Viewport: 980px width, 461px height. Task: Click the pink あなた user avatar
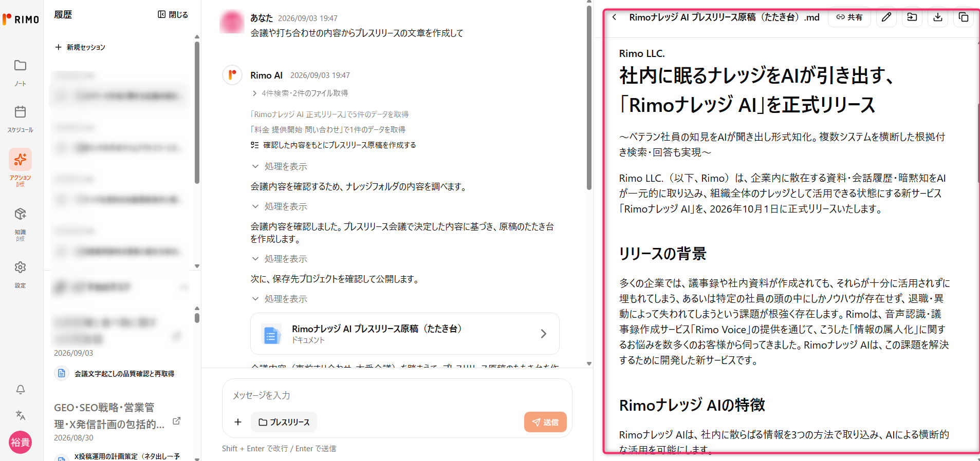click(x=232, y=22)
